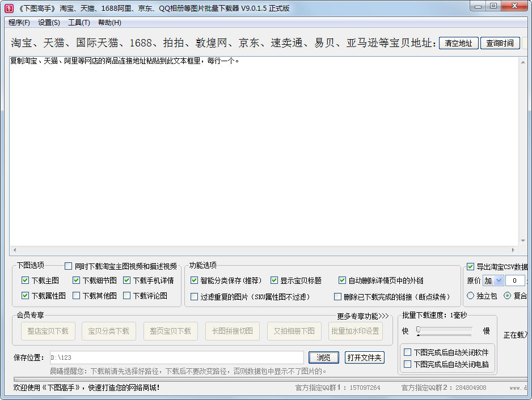
Task: Click the 批量下载速度 slider handle
Action: coord(418,330)
